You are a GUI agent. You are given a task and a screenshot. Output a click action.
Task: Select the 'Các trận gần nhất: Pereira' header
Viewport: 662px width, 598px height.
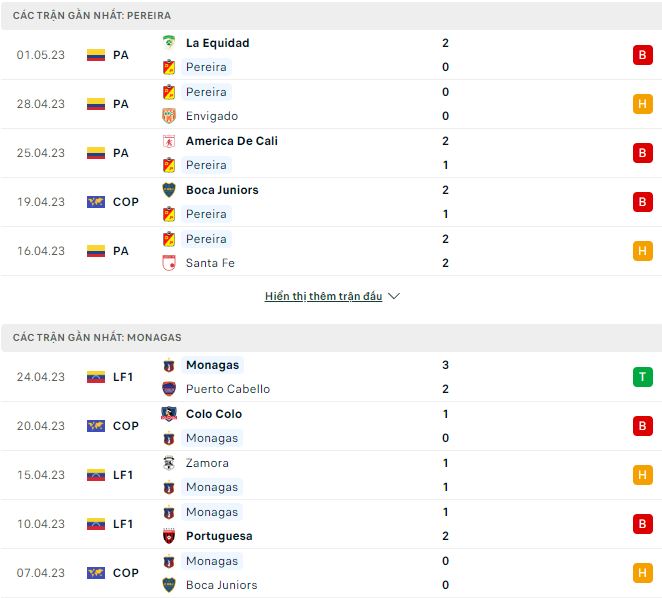[x=92, y=16]
